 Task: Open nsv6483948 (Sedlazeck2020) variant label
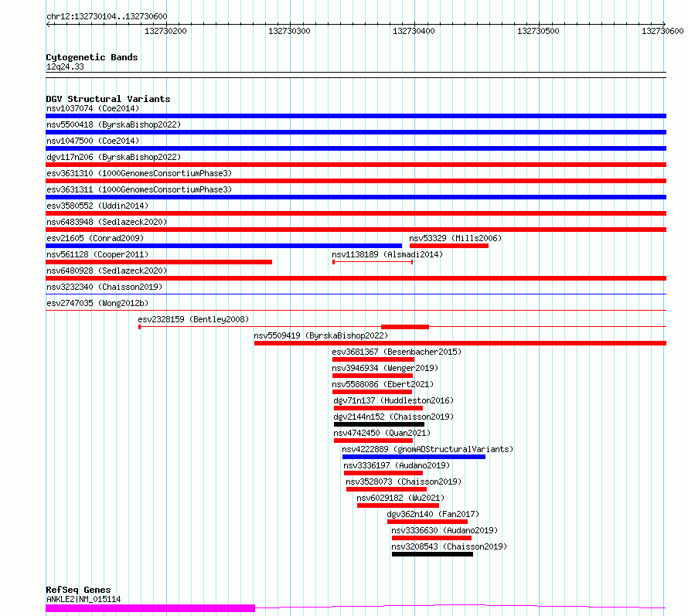coord(107,222)
